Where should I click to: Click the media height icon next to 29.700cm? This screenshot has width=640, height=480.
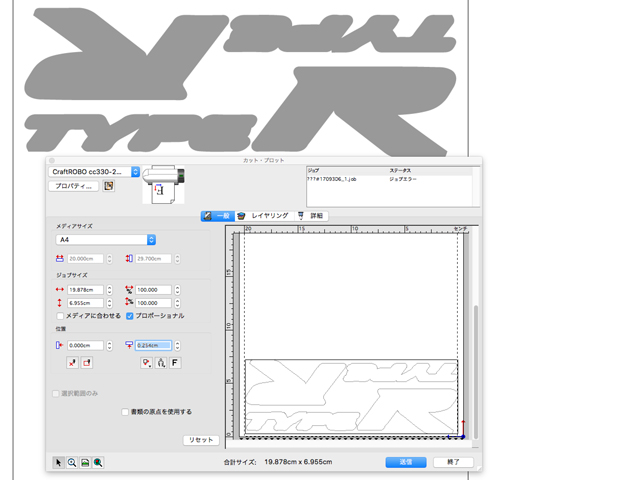129,258
